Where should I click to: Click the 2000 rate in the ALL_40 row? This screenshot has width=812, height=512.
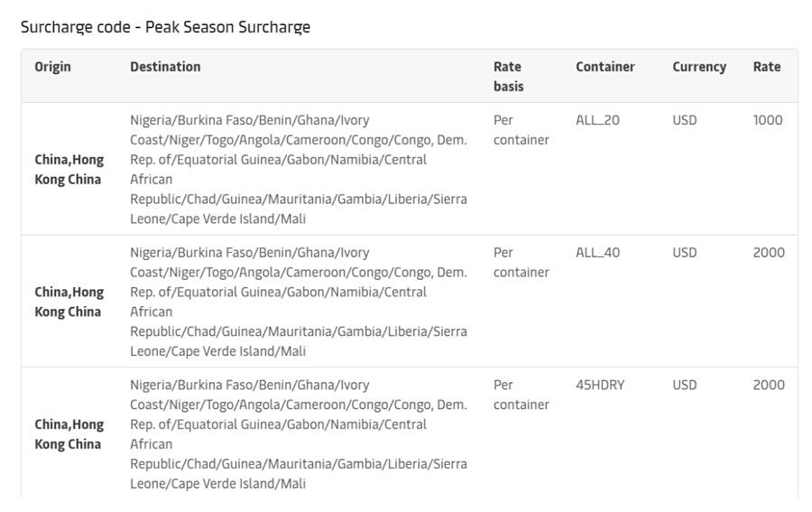[769, 253]
